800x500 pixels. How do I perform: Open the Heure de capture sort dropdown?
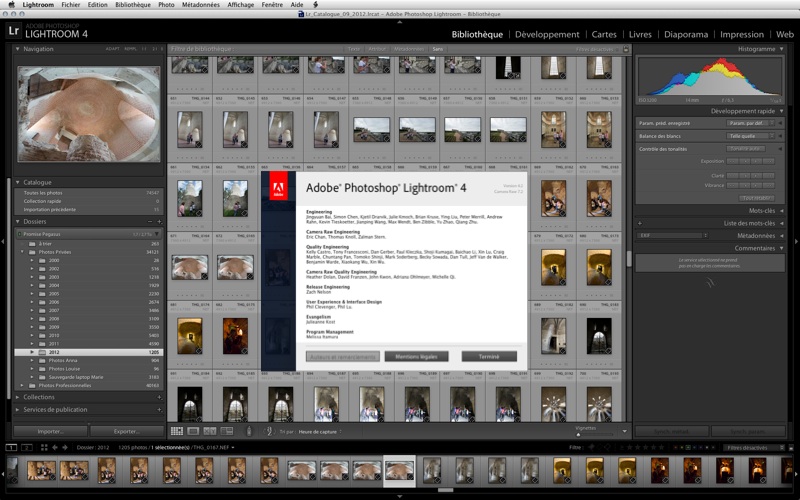click(320, 432)
